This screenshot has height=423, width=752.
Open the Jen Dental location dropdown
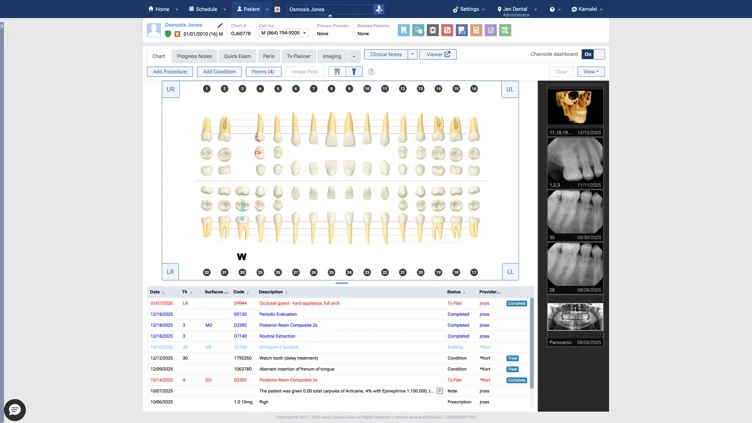[x=517, y=9]
